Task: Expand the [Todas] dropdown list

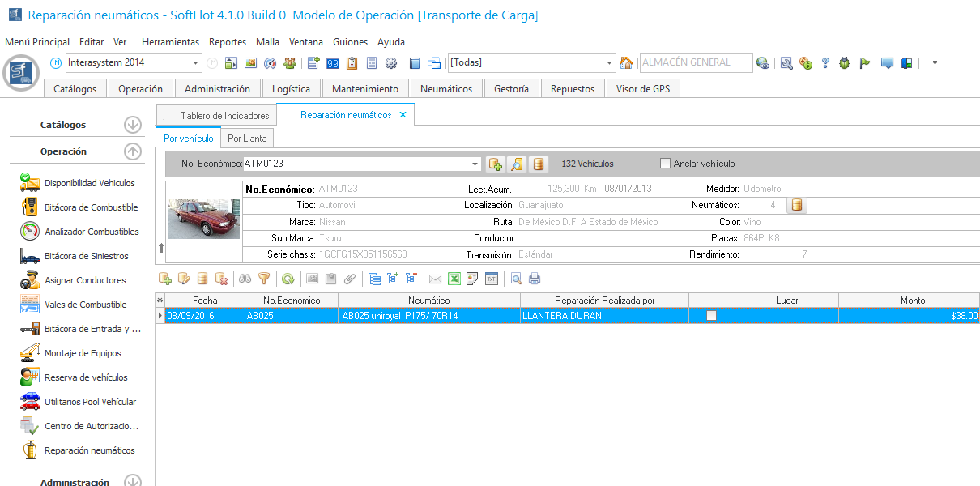Action: [x=610, y=63]
